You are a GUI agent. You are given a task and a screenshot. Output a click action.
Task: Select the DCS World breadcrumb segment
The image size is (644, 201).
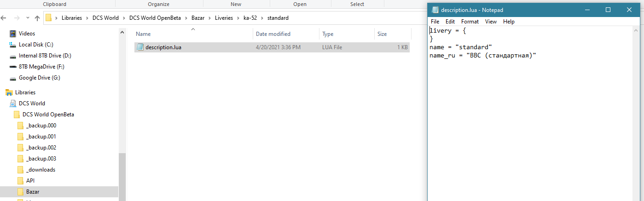coord(104,18)
